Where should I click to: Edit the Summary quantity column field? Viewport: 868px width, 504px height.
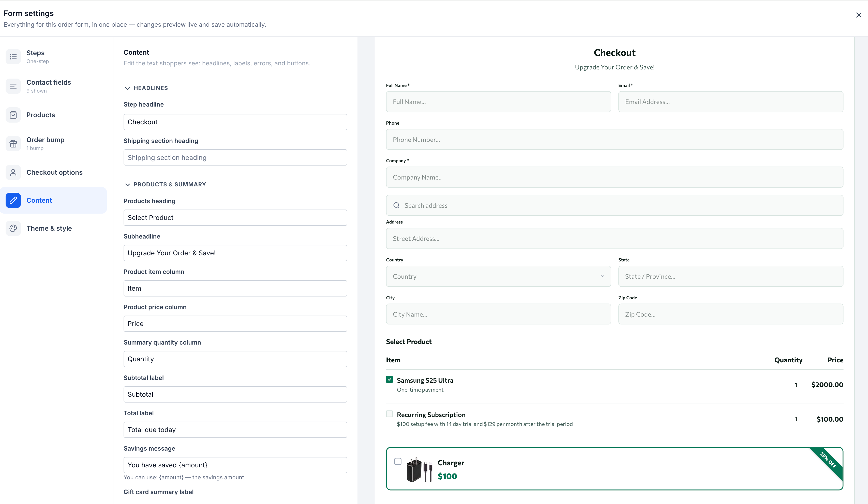[235, 359]
